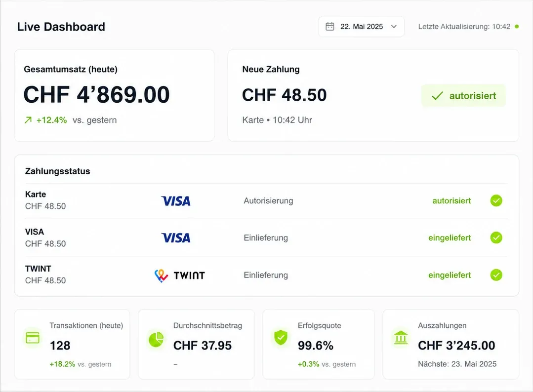Expand the date selector chevron arrow
Screen dimensions: 533x392
(x=394, y=27)
